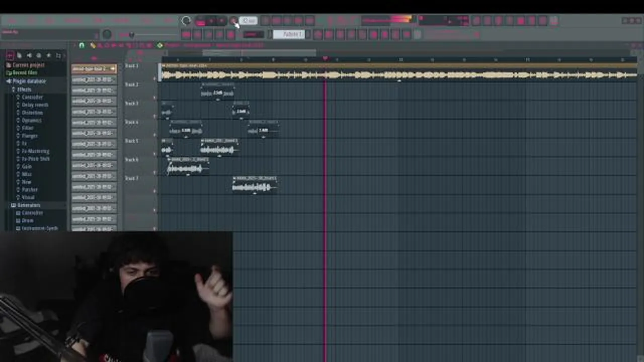Mute Track 5 with its small dot
The width and height of the screenshot is (644, 362).
155,154
